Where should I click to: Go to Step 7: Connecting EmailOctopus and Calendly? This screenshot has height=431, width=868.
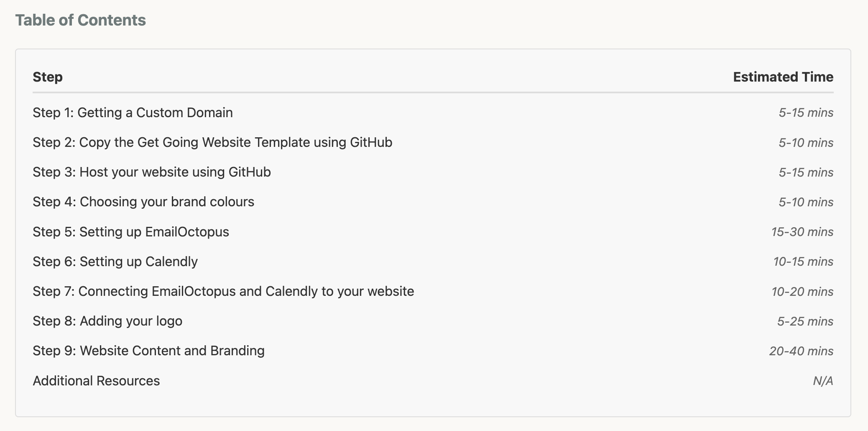(x=223, y=291)
